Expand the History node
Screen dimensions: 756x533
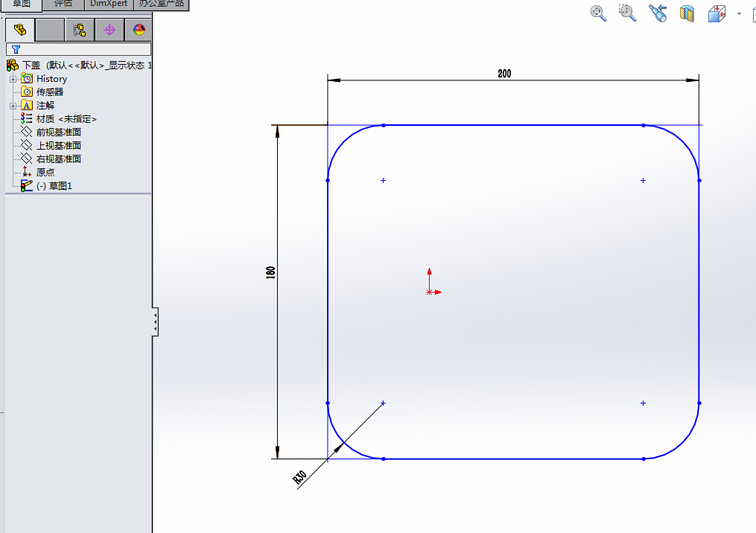point(13,79)
